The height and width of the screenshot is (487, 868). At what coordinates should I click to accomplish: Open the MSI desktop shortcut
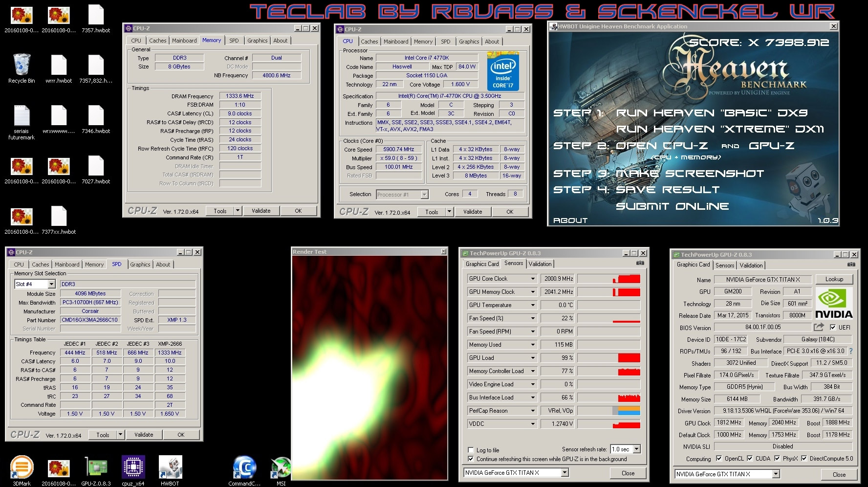click(281, 467)
